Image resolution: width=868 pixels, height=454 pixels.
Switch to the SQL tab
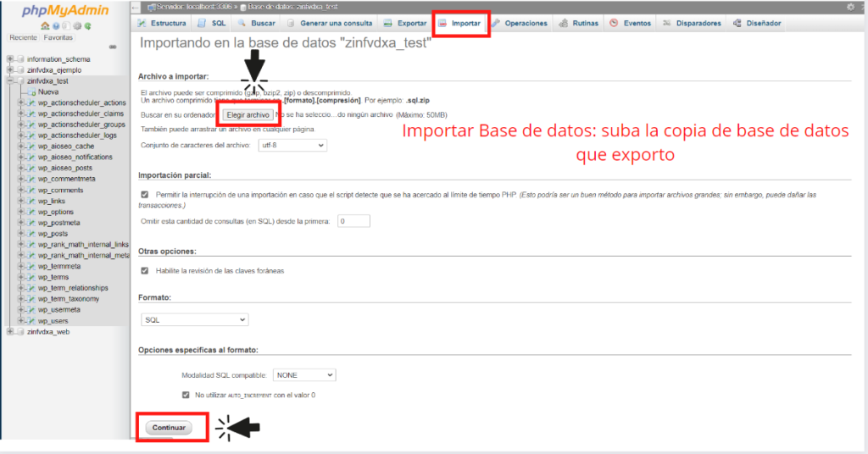click(212, 23)
